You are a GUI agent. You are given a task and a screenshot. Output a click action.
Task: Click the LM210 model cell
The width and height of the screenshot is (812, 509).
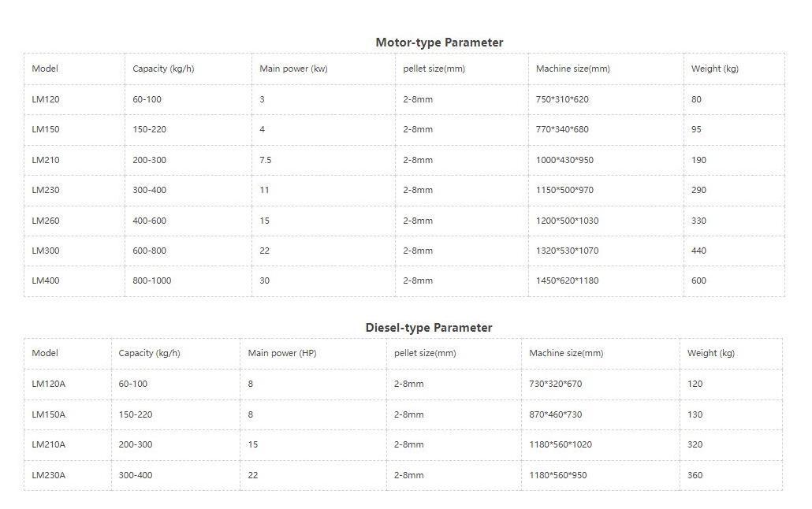coord(74,160)
